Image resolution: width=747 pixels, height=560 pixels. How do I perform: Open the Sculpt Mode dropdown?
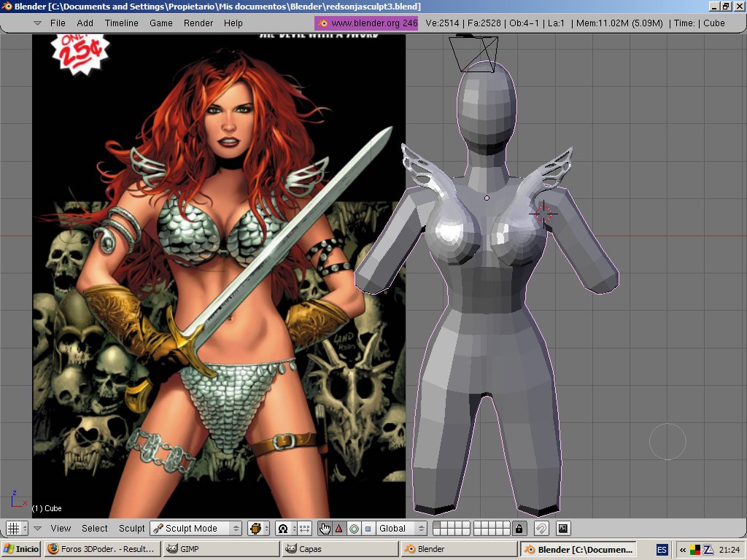196,528
